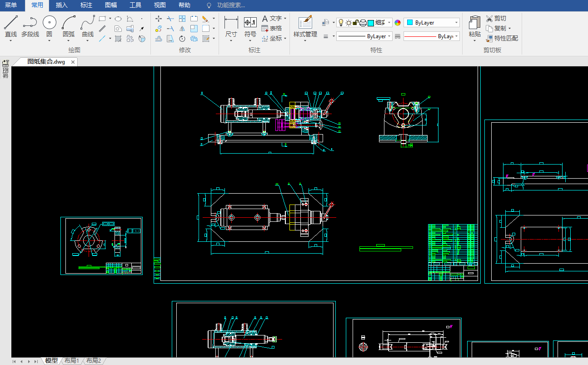Click the 粘贴 paste icon
Screen dimensions: 588x365
click(474, 23)
